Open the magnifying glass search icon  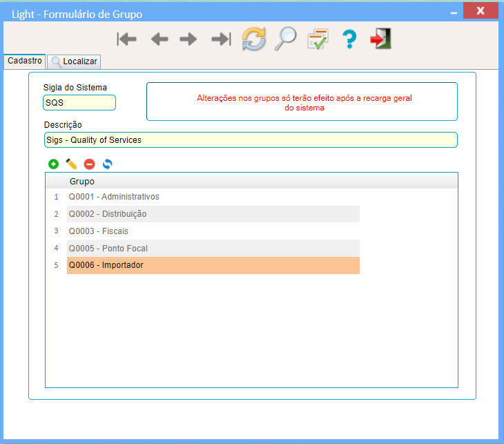[x=284, y=39]
